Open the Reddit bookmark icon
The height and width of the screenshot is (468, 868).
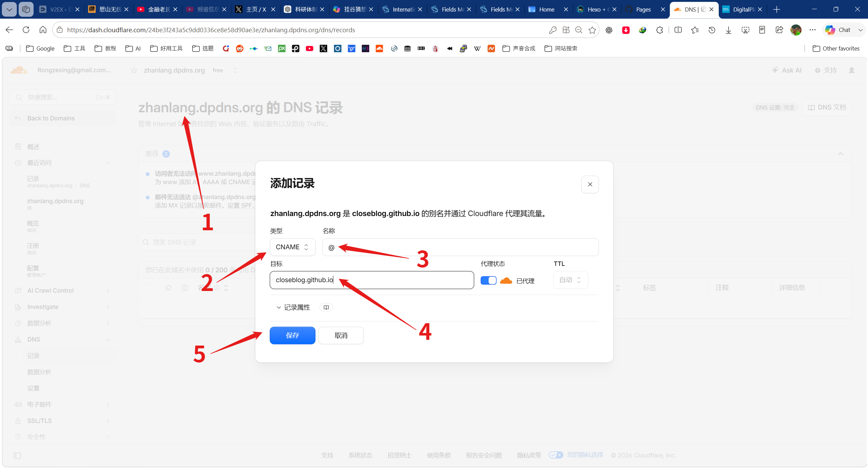click(x=240, y=48)
